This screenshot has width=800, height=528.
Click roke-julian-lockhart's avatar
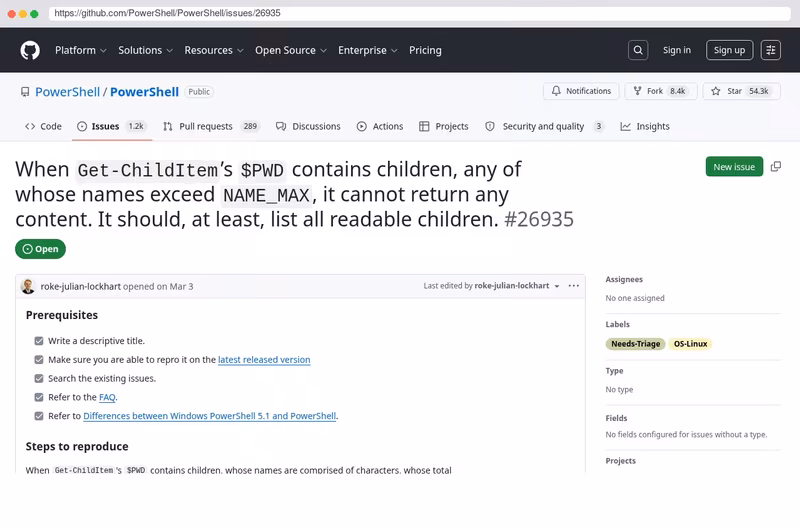click(28, 286)
